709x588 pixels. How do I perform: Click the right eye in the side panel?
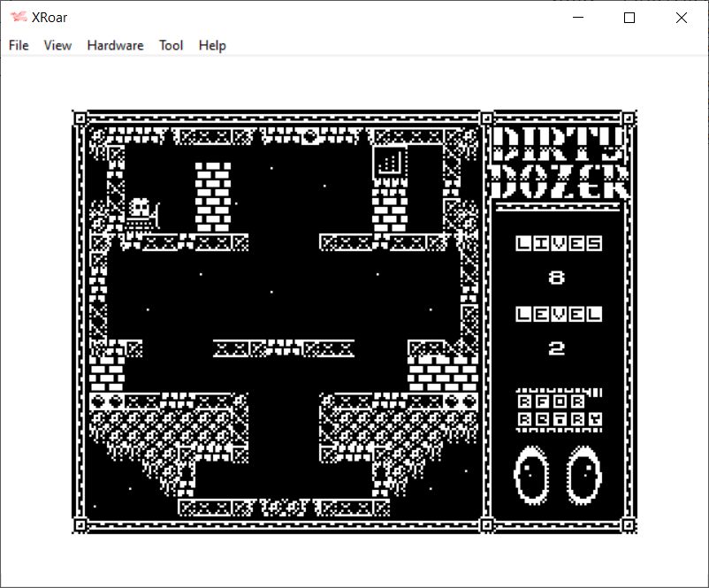[584, 475]
